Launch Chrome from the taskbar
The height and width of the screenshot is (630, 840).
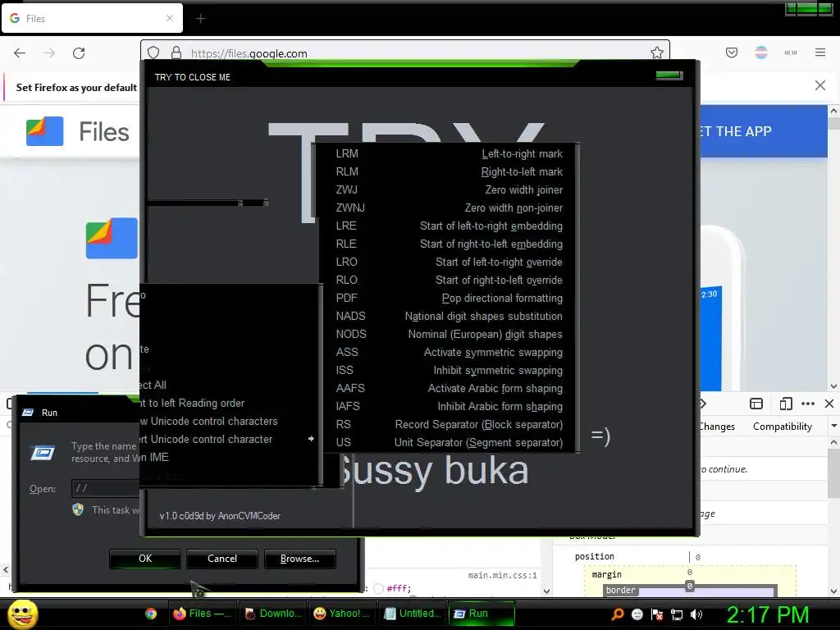point(151,614)
